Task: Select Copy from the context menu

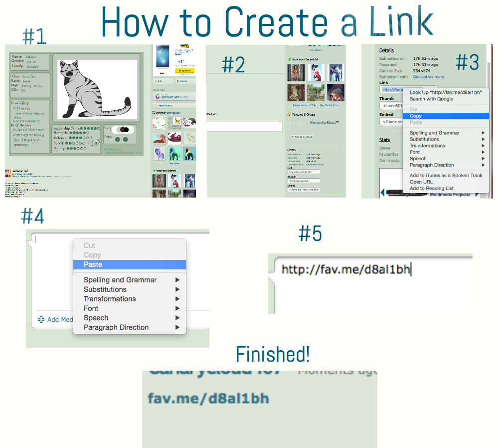Action: 445,116
